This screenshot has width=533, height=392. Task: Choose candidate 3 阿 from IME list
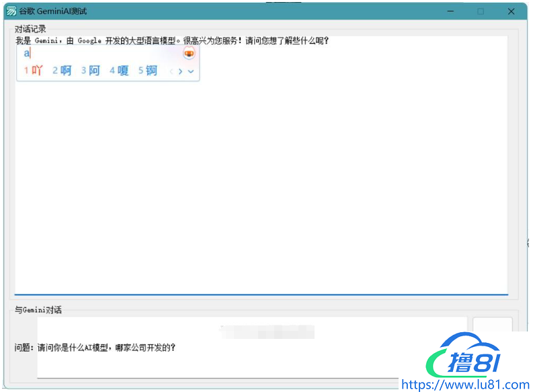coord(91,71)
